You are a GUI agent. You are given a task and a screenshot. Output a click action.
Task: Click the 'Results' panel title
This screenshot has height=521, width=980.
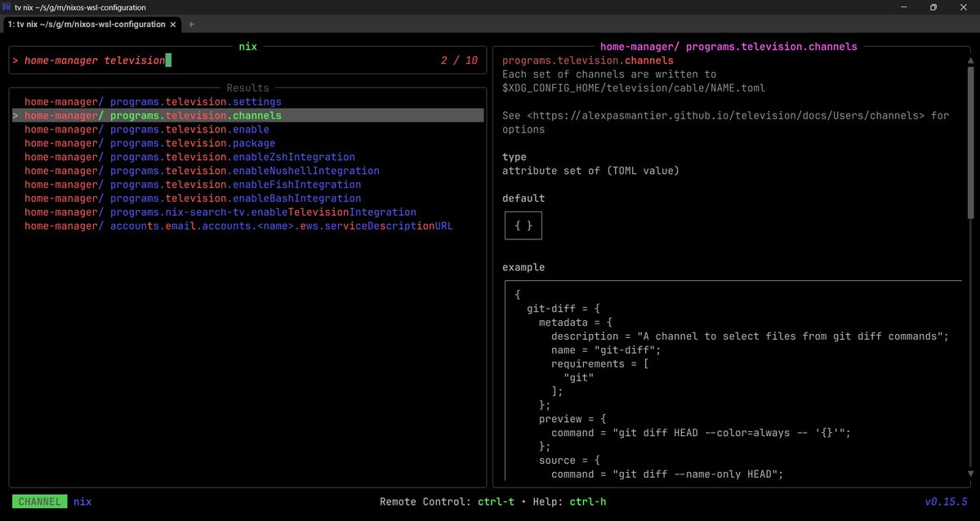(x=247, y=88)
